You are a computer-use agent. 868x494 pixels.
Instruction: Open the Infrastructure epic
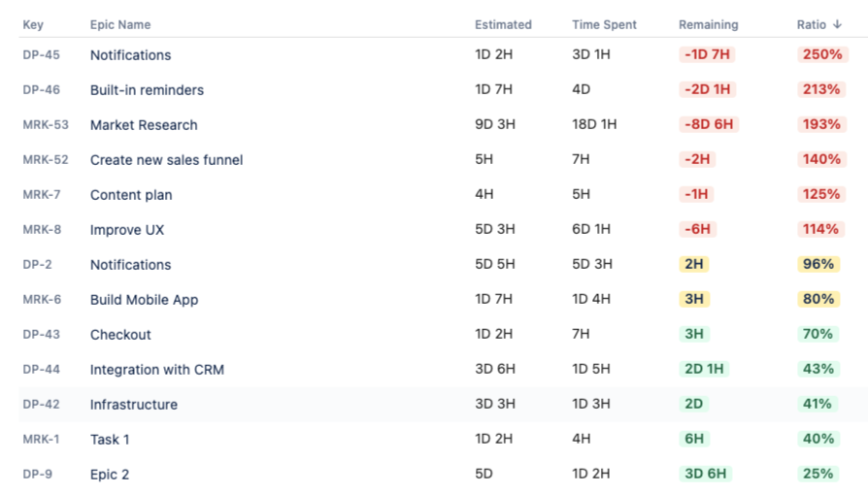(134, 405)
